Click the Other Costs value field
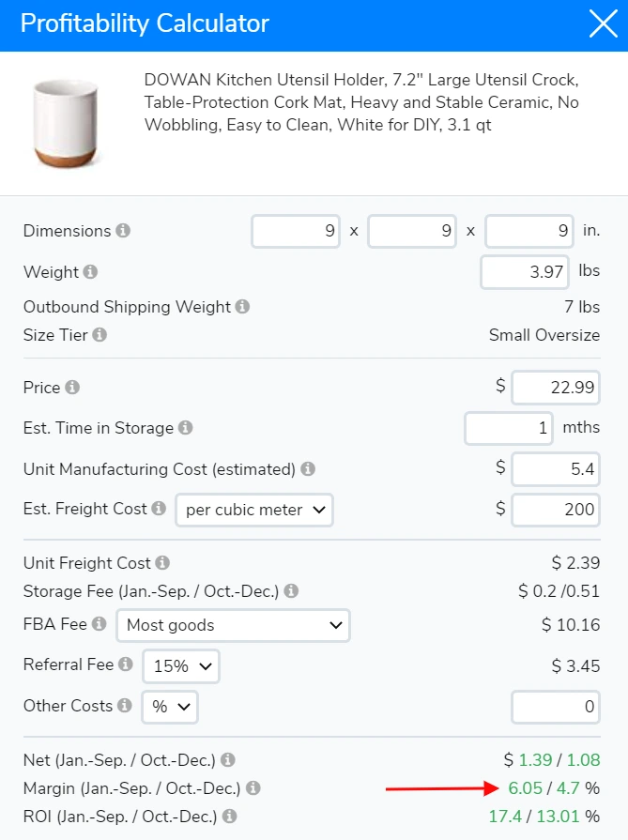628x840 pixels. click(x=555, y=706)
